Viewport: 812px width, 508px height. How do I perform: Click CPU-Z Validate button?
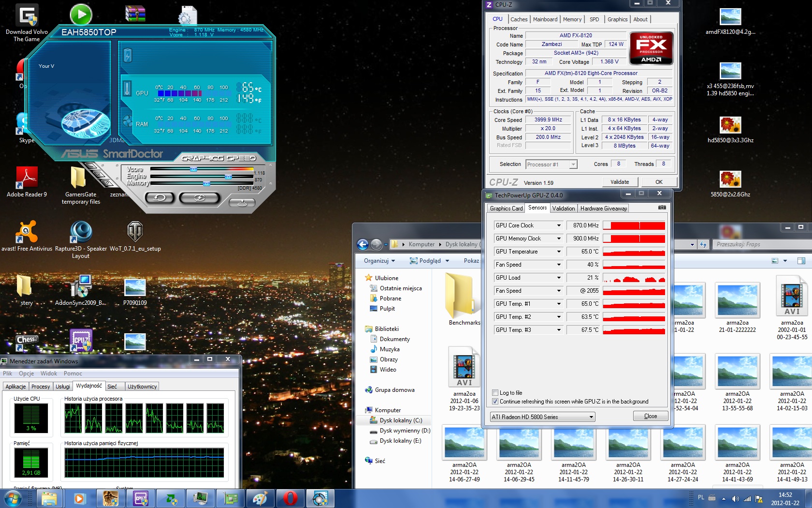620,182
